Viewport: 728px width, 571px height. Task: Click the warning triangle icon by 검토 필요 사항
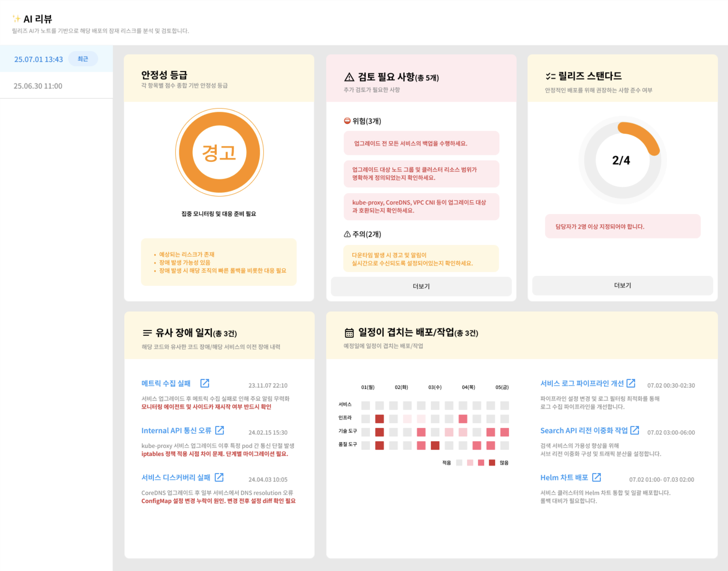[x=349, y=77]
